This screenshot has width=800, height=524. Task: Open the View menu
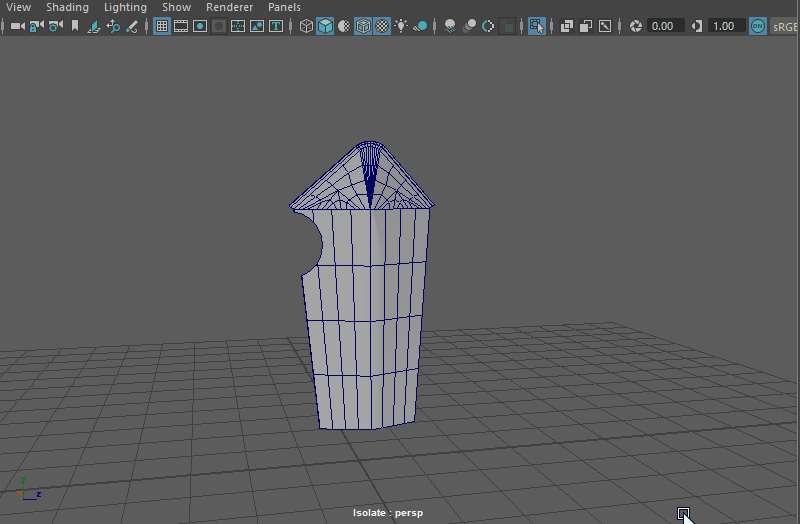tap(18, 7)
